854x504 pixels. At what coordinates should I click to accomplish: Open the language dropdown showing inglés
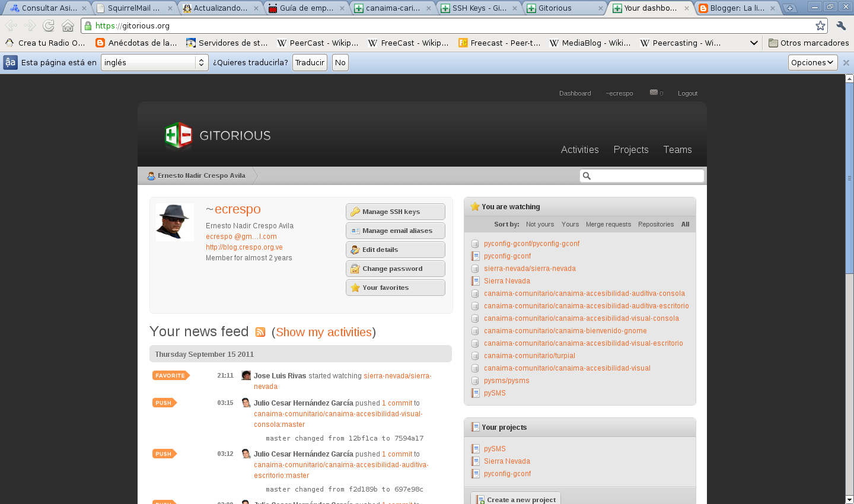(x=155, y=62)
